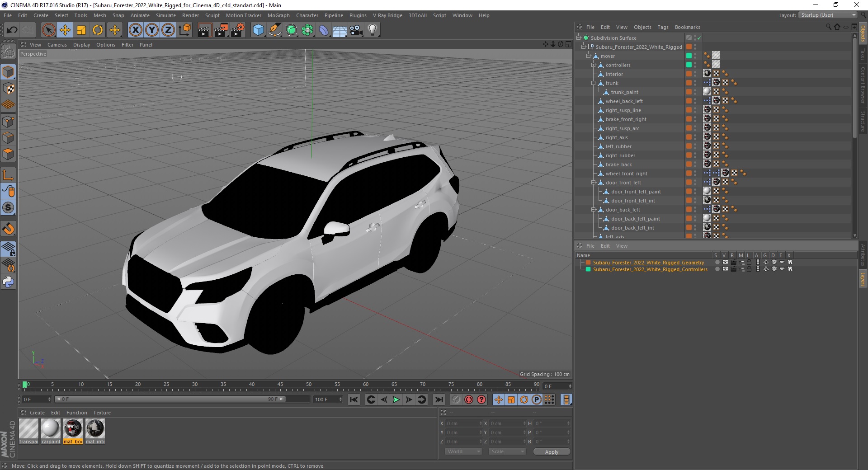Open the Character menu
The width and height of the screenshot is (868, 470).
(x=307, y=15)
